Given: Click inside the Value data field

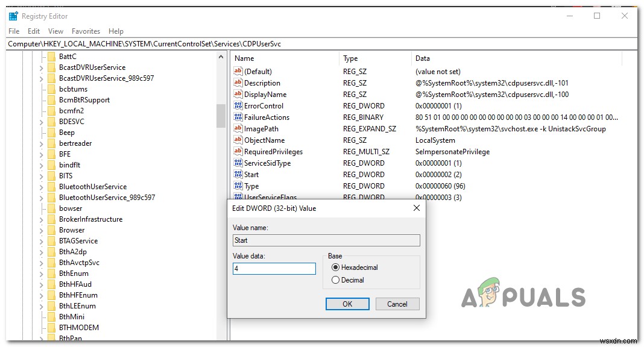Looking at the screenshot, I should 274,269.
